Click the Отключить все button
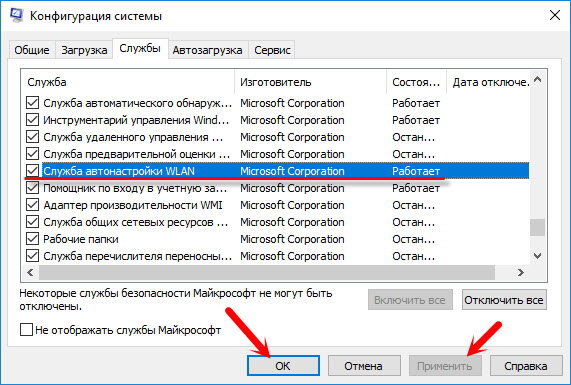 [504, 300]
